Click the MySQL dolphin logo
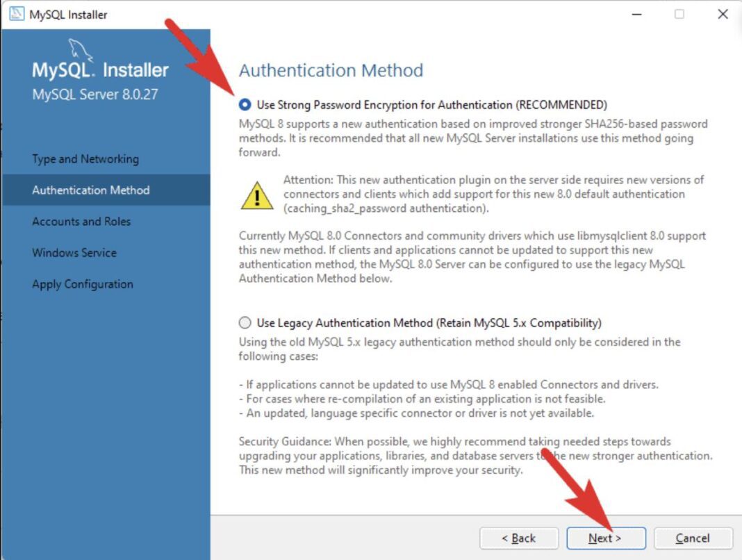The width and height of the screenshot is (742, 560). [x=81, y=51]
